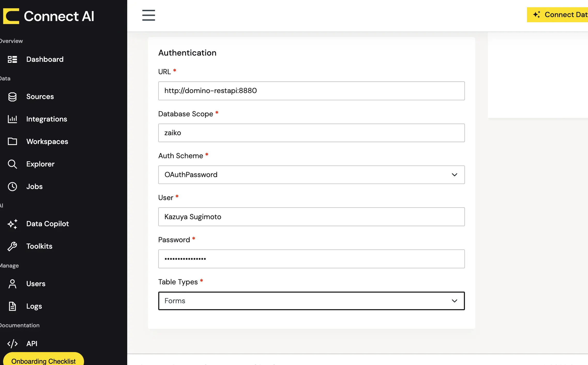Open the Auth Scheme dropdown

pos(311,175)
